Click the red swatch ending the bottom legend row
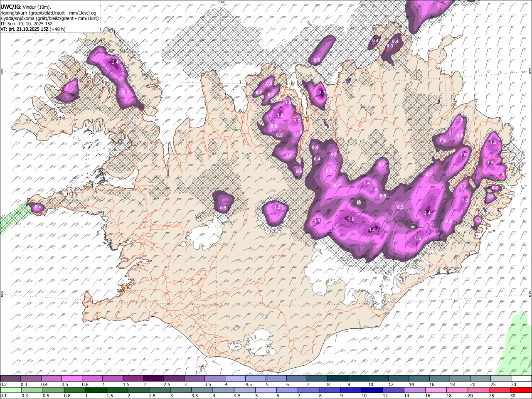532x399 pixels. (521, 390)
